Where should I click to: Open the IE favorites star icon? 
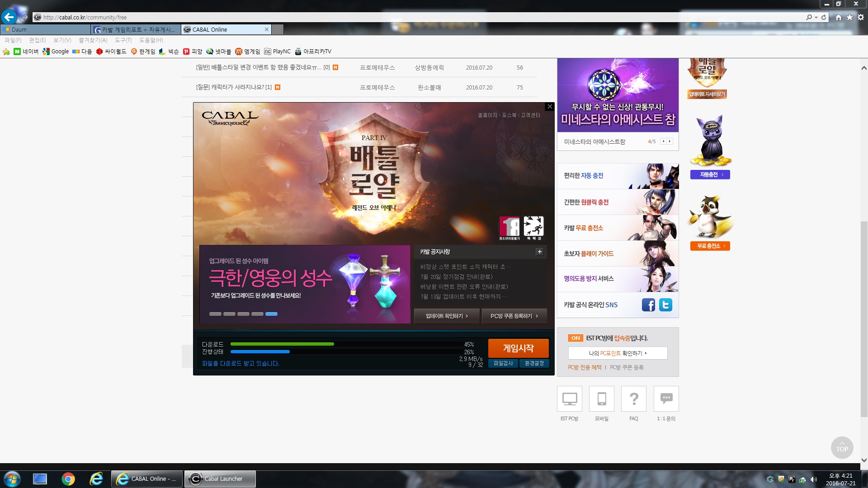pyautogui.click(x=849, y=17)
